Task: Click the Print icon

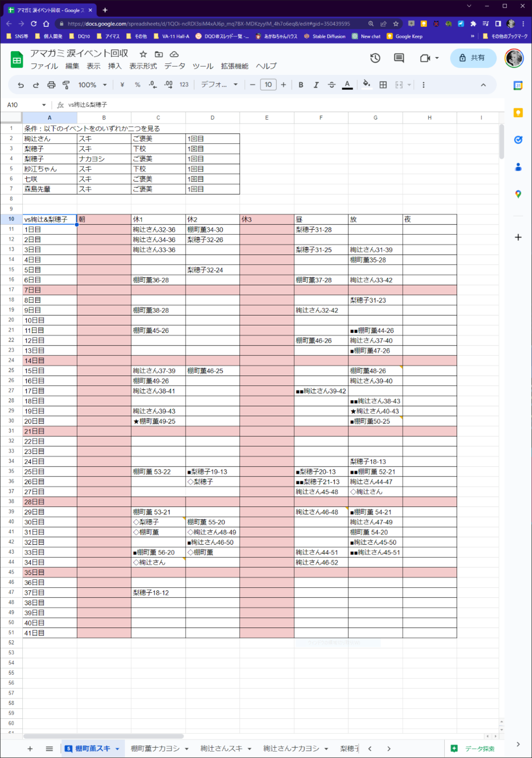Action: [51, 85]
